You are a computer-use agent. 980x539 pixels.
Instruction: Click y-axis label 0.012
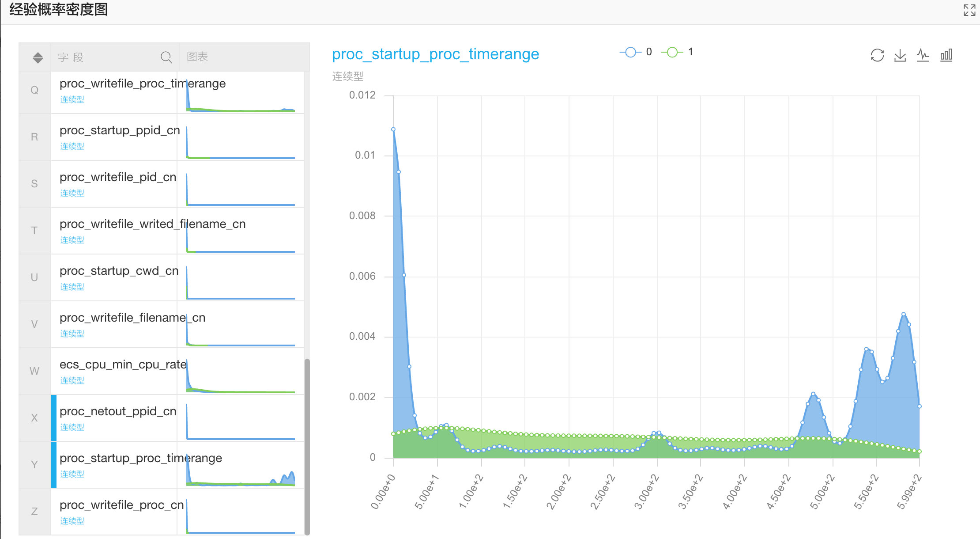(x=362, y=95)
